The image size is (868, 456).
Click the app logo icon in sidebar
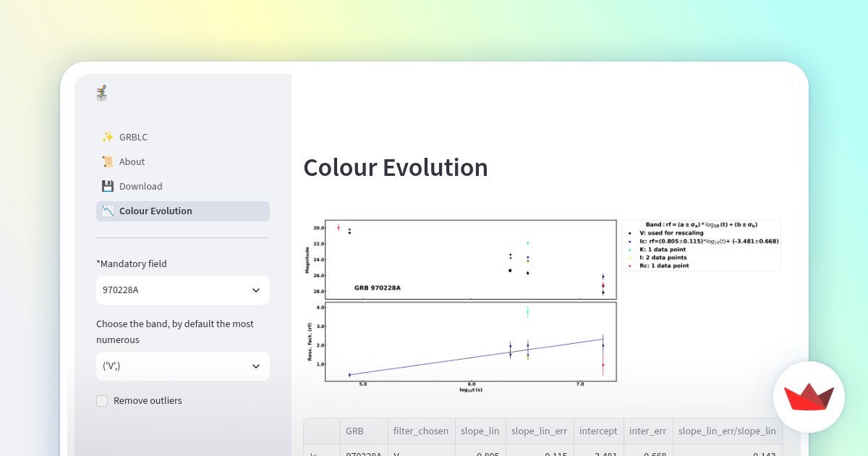click(x=102, y=93)
